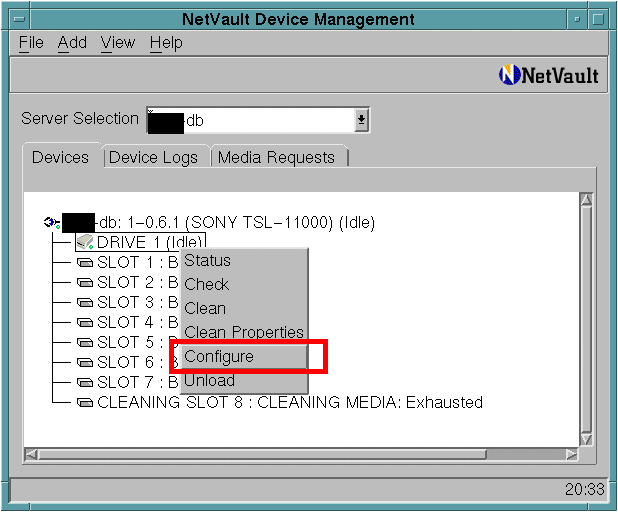Choose Check from the context menu
This screenshot has width=618, height=512.
[244, 284]
